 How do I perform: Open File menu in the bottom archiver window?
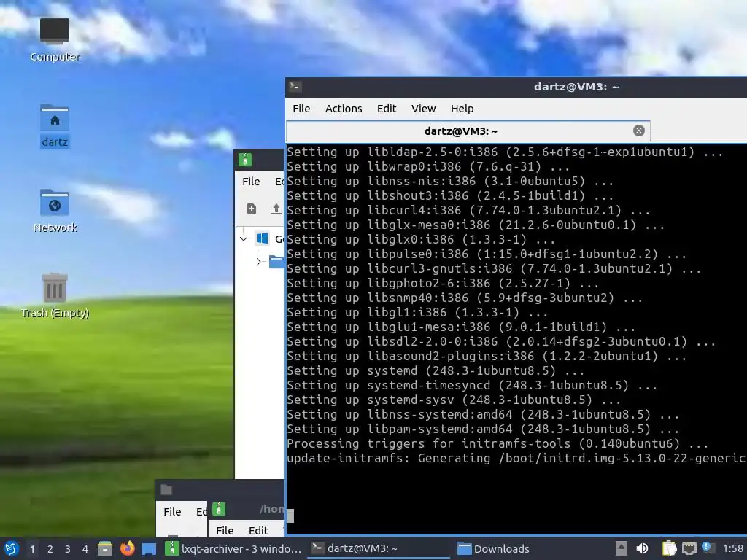(225, 531)
